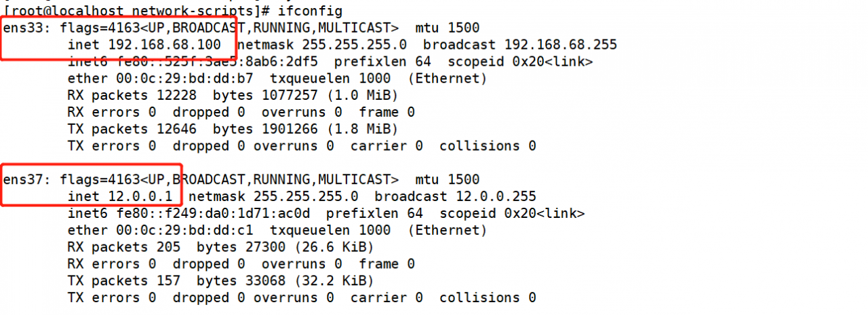The width and height of the screenshot is (868, 315).
Task: Click the IP address 12.0.0.1
Action: (144, 197)
